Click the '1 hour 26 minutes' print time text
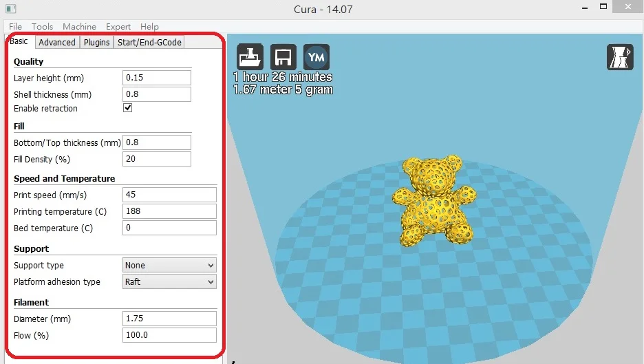 [283, 77]
